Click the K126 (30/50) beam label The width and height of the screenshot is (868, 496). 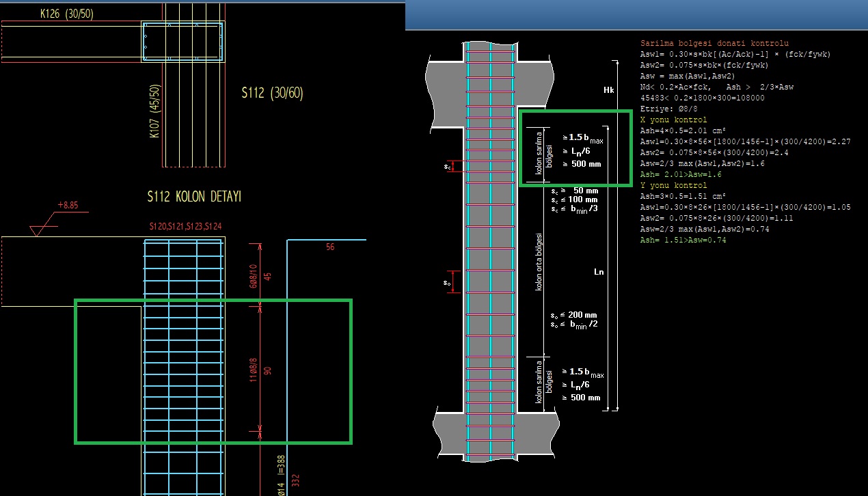[x=66, y=13]
